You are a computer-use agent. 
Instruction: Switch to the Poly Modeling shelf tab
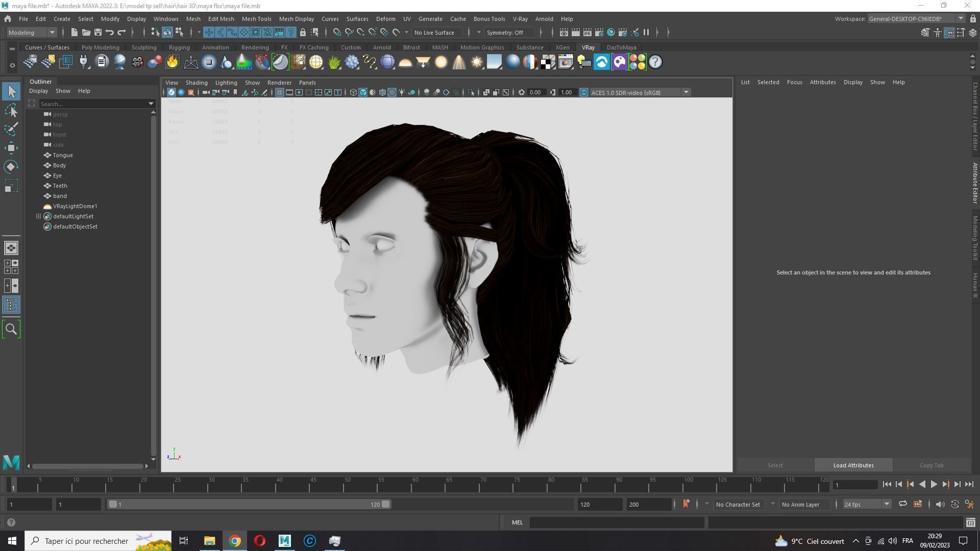100,47
